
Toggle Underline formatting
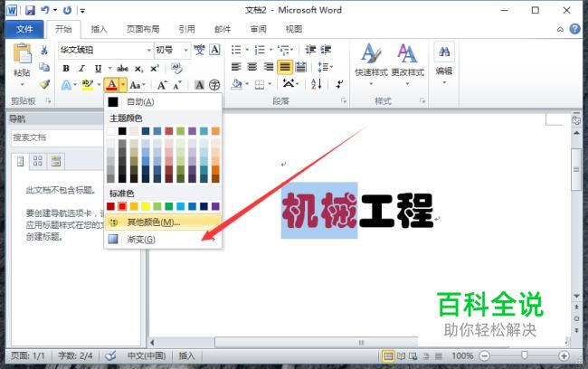tap(98, 68)
